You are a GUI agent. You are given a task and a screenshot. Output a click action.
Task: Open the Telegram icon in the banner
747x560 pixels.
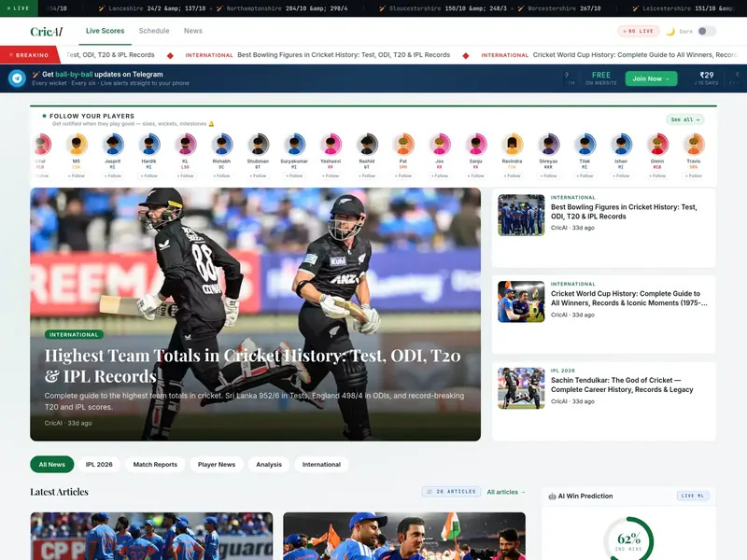tap(17, 78)
